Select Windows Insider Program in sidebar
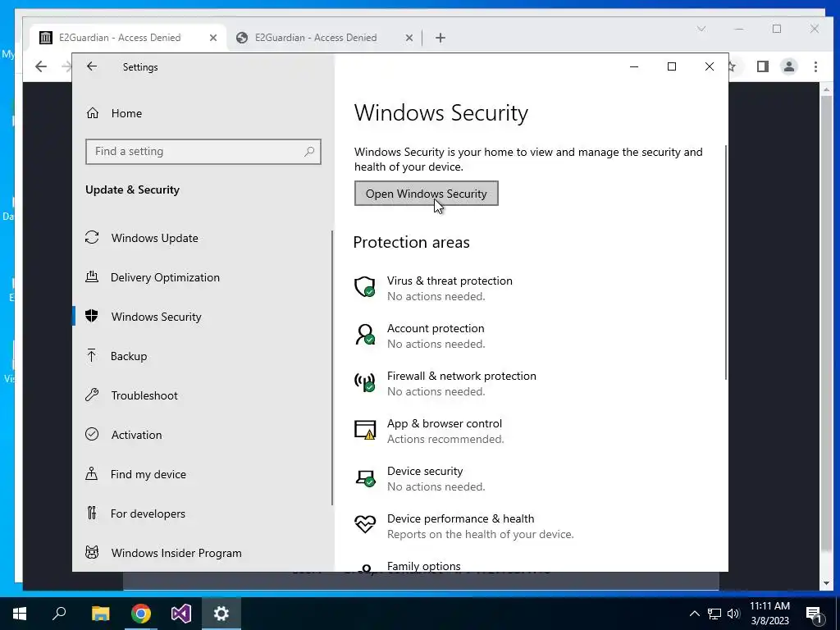 (x=202, y=552)
